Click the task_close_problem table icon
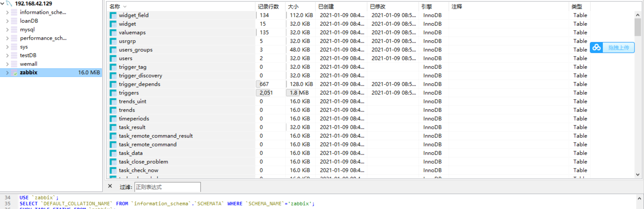The height and width of the screenshot is (209, 644). point(113,162)
